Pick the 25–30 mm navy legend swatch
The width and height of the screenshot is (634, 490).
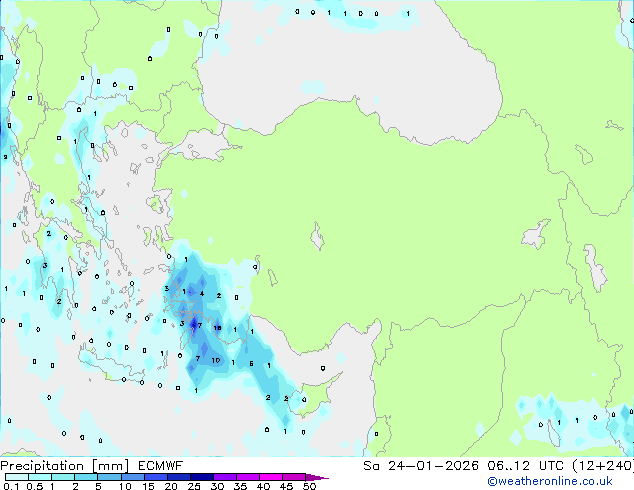201,477
